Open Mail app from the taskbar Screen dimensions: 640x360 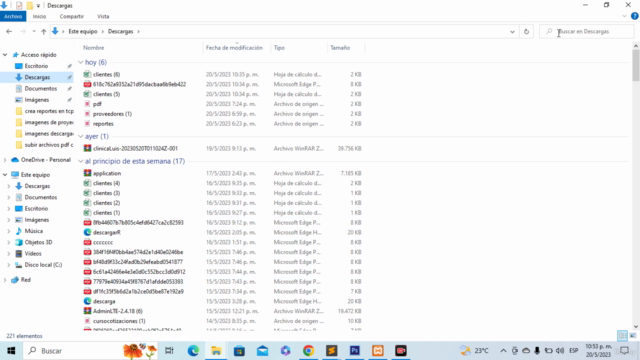click(x=262, y=351)
